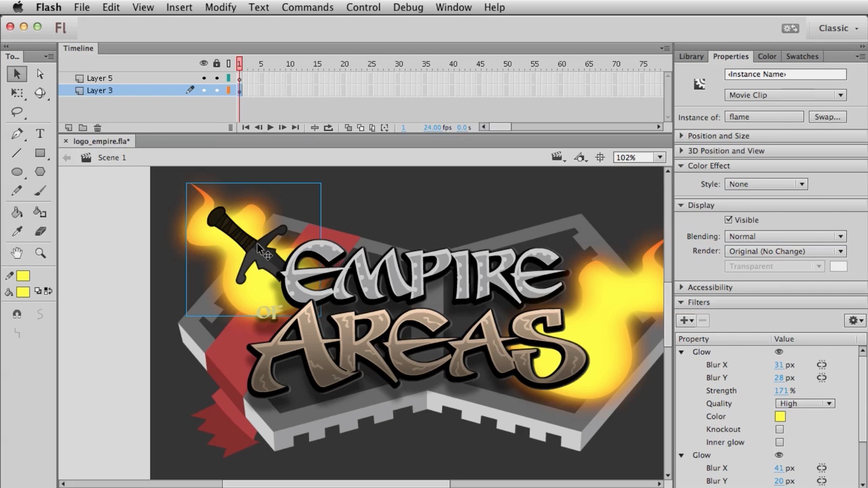The width and height of the screenshot is (868, 488).
Task: Select the Lasso tool
Action: [17, 112]
